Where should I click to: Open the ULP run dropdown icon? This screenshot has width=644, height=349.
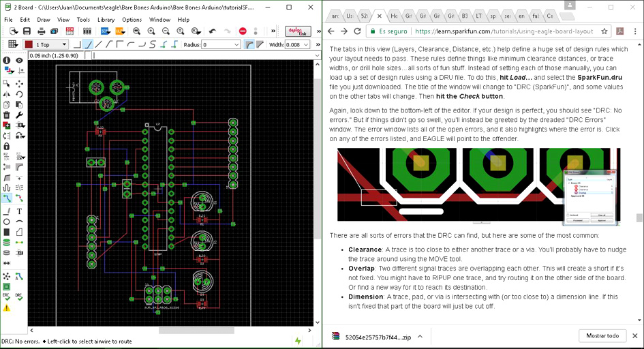click(x=121, y=31)
